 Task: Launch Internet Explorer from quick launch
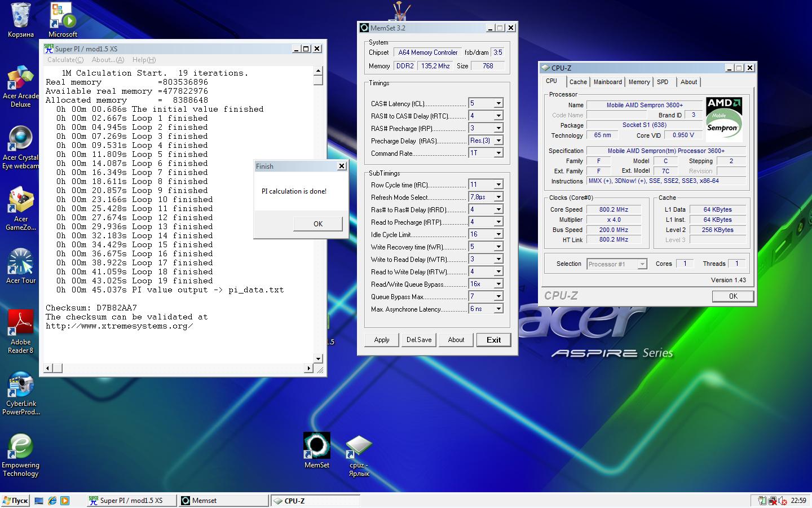tap(52, 501)
